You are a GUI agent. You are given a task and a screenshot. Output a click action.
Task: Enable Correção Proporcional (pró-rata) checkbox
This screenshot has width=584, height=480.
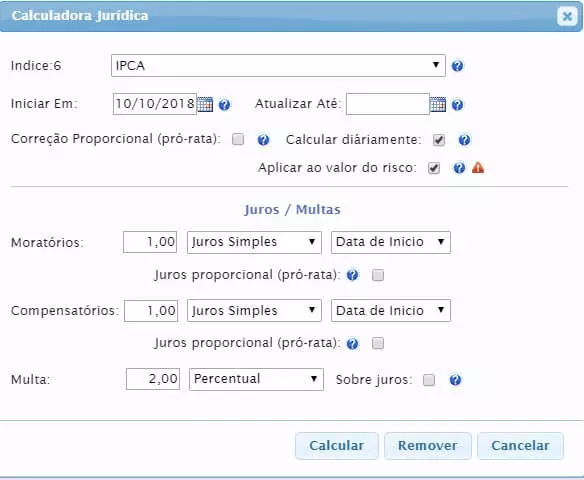click(x=238, y=139)
